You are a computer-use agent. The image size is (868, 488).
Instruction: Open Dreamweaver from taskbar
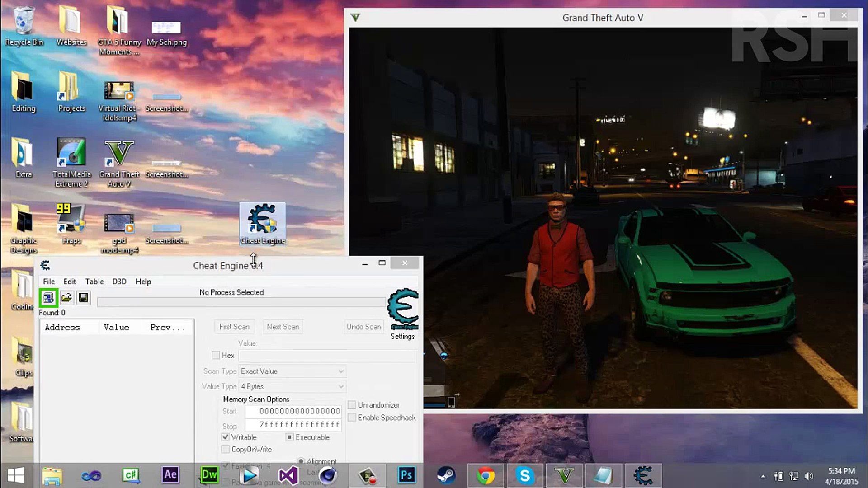[x=209, y=475]
